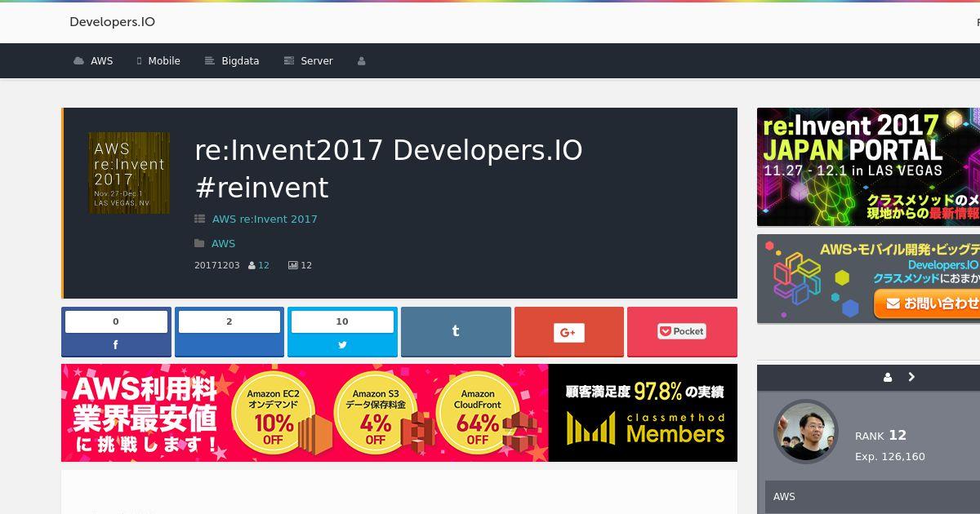980x514 pixels.
Task: Click the list icon beside Bigdata menu
Action: coord(210,61)
